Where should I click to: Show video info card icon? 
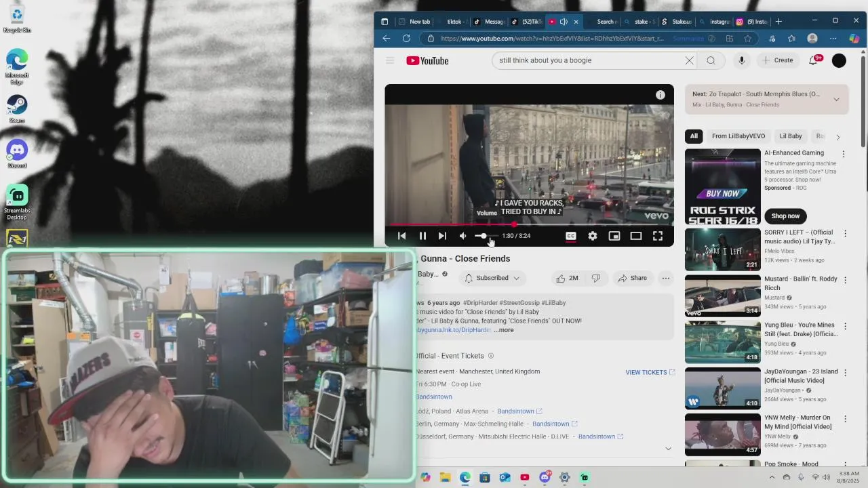point(660,95)
